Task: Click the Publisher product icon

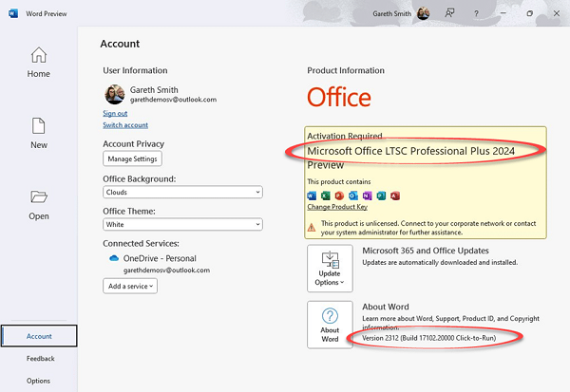Action: [381, 196]
